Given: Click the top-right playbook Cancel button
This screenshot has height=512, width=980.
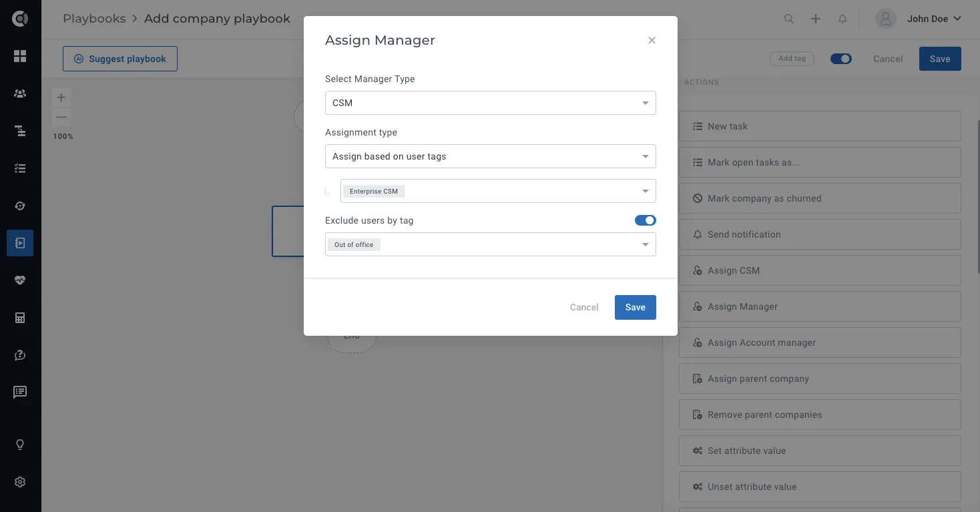Looking at the screenshot, I should pyautogui.click(x=888, y=59).
